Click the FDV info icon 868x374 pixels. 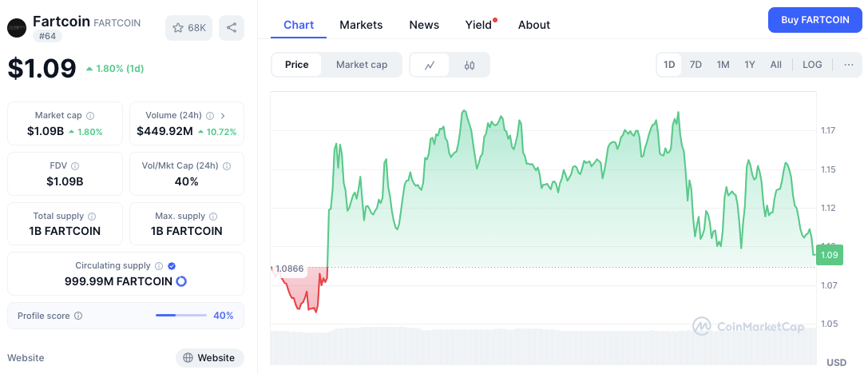click(x=75, y=166)
